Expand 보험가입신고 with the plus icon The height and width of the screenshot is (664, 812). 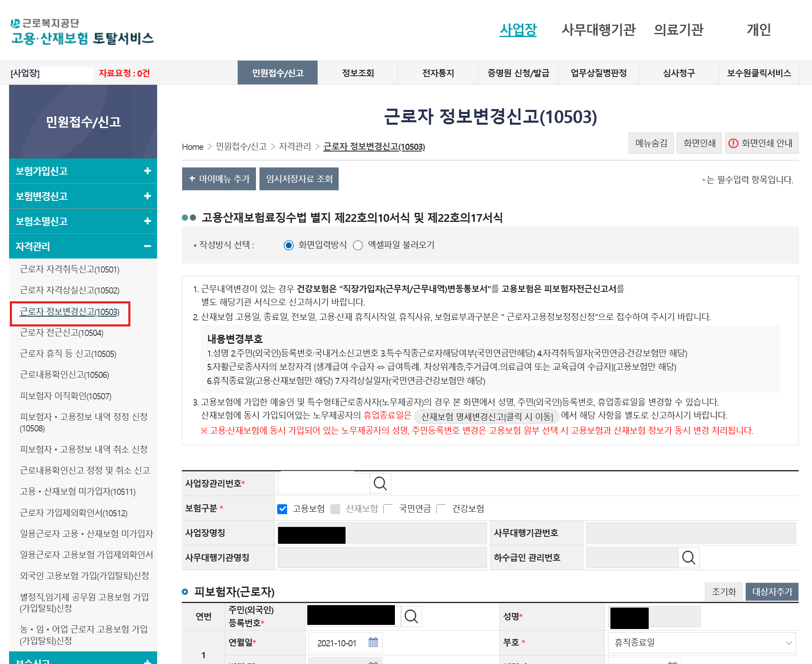pyautogui.click(x=147, y=171)
